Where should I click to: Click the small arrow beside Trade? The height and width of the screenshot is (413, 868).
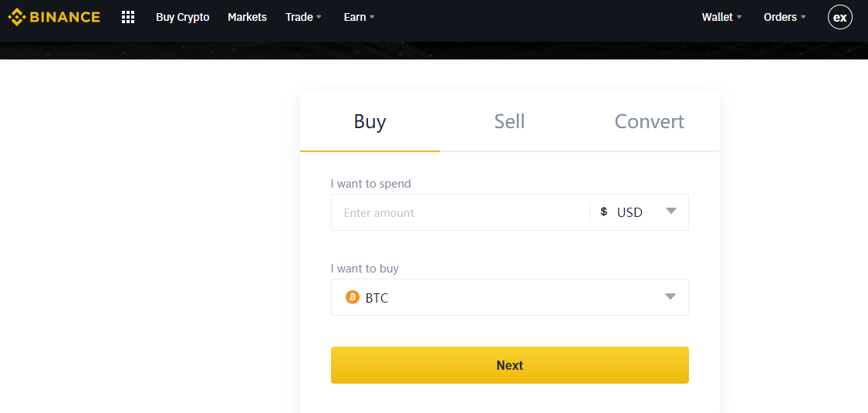tap(319, 17)
